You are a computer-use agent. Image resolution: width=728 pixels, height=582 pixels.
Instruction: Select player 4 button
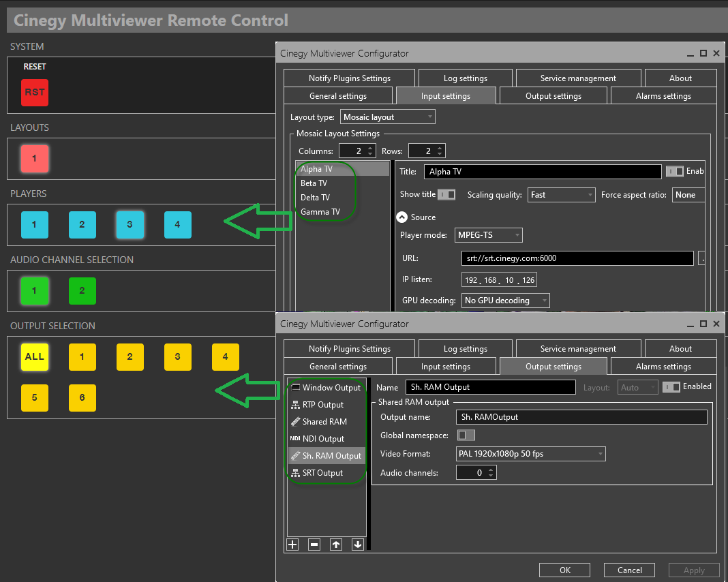(178, 225)
